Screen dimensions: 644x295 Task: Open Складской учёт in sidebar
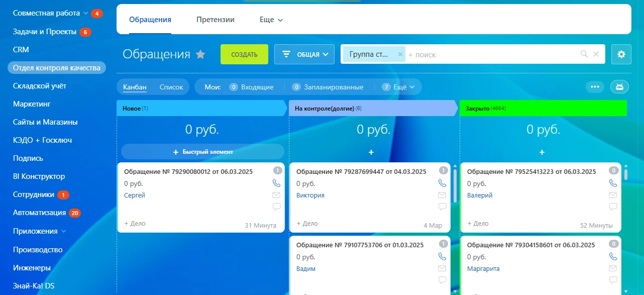coord(40,86)
